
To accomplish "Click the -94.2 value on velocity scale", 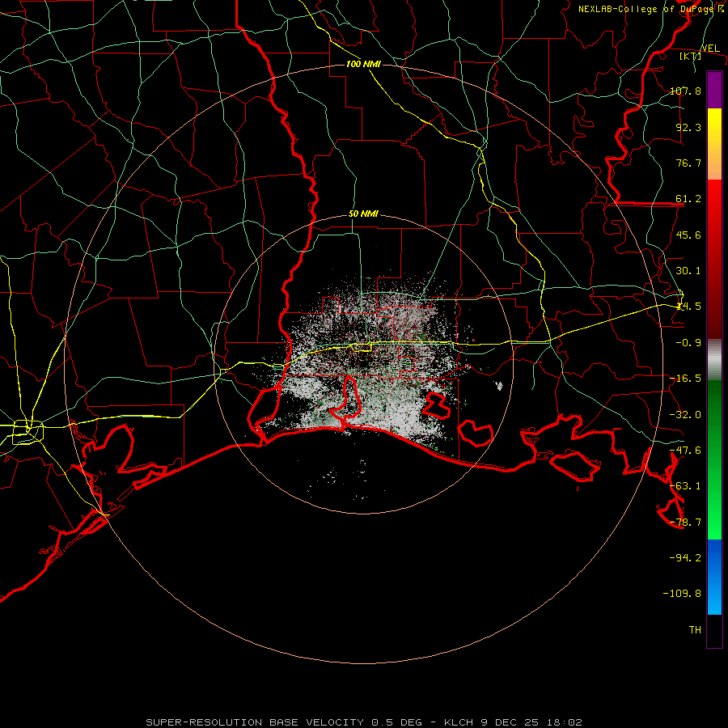I will click(685, 557).
